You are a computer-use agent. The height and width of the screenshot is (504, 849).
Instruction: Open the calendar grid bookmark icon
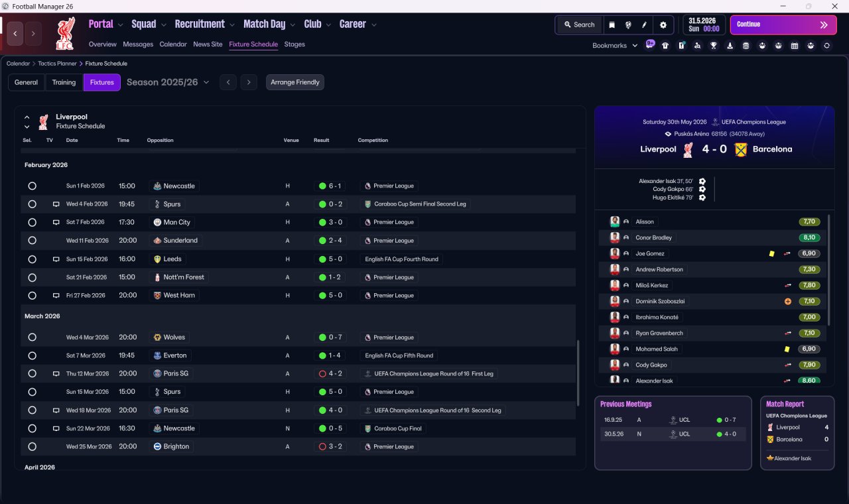tap(795, 46)
